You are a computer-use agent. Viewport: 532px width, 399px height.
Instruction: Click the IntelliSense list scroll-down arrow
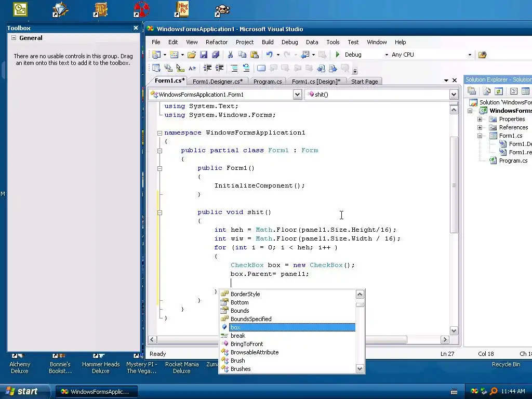pos(360,369)
